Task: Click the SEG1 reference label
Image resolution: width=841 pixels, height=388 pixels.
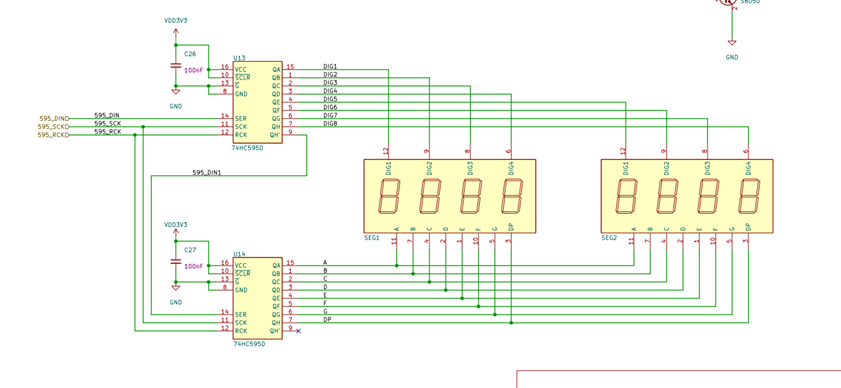Action: click(372, 237)
